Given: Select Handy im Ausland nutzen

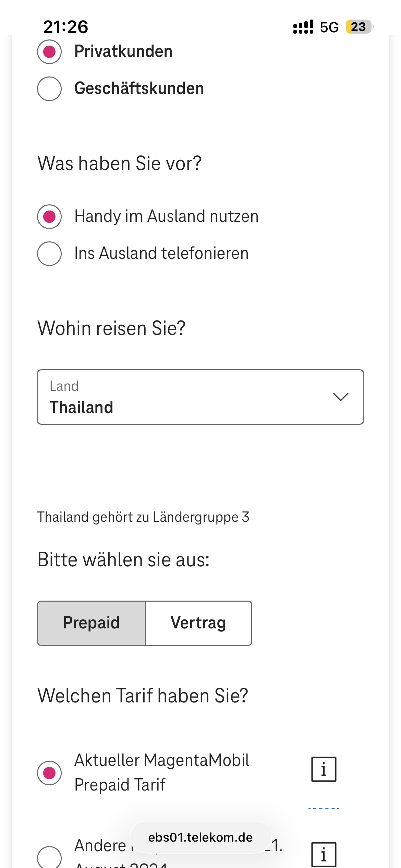Looking at the screenshot, I should pos(49,217).
